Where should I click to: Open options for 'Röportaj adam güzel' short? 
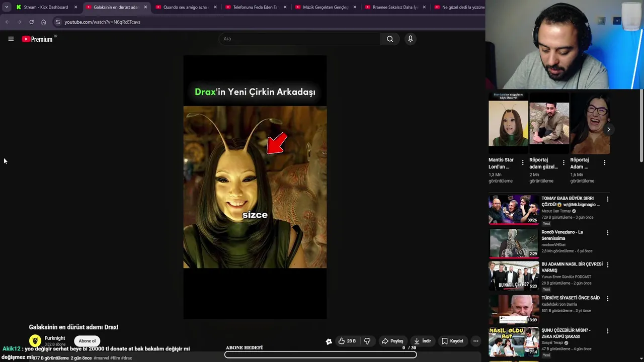(x=563, y=162)
